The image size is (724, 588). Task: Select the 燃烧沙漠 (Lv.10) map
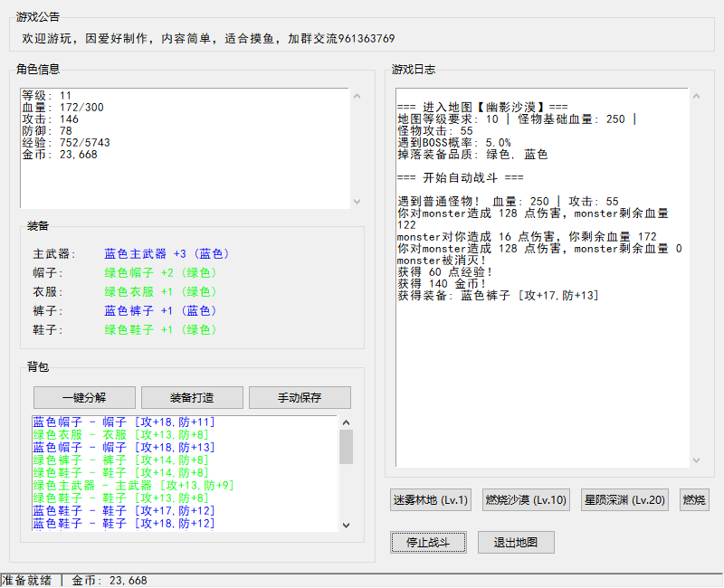pos(526,500)
